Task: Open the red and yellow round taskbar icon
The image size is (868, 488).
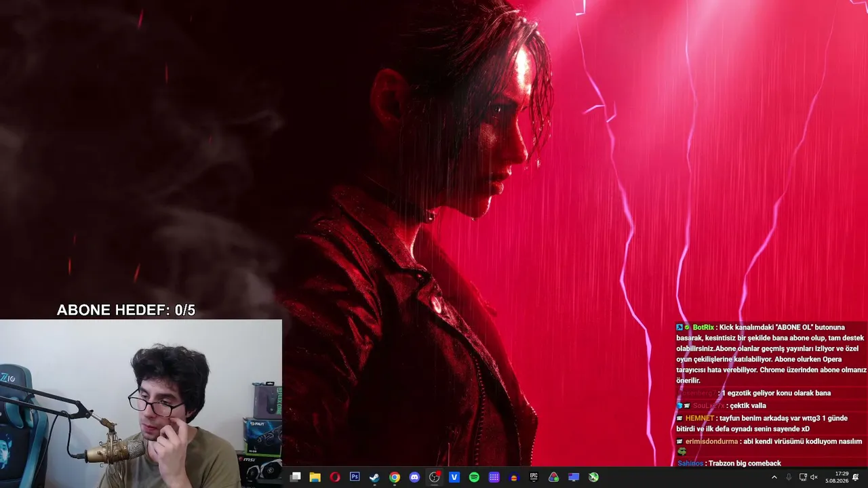Action: coord(514,477)
